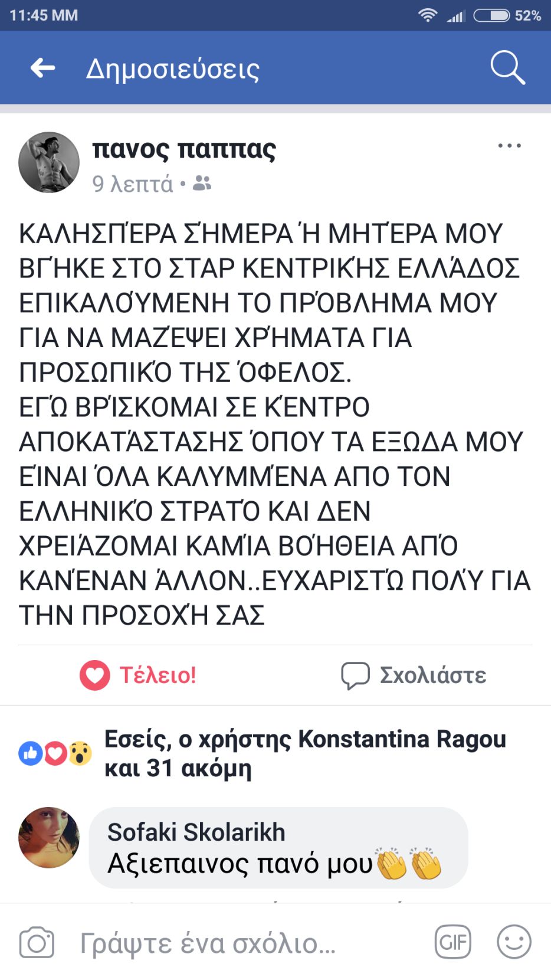Open search with magnifying glass icon
The height and width of the screenshot is (980, 551).
click(x=507, y=68)
